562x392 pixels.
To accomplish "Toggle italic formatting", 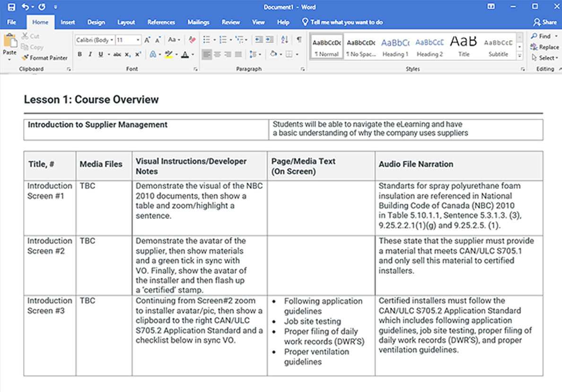I will coord(89,54).
